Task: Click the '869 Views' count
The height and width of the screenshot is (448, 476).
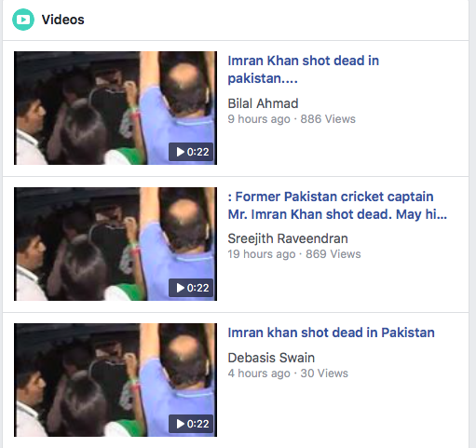Action: click(333, 254)
